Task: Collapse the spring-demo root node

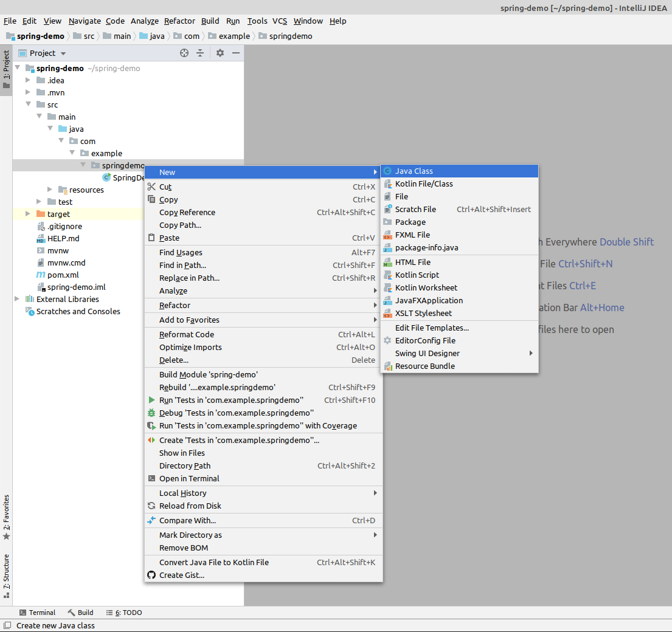Action: point(18,67)
